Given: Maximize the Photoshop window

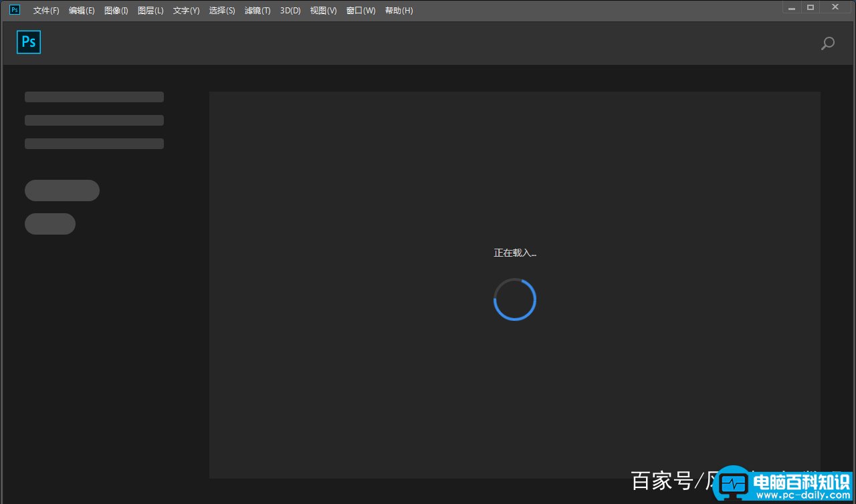Looking at the screenshot, I should (811, 7).
